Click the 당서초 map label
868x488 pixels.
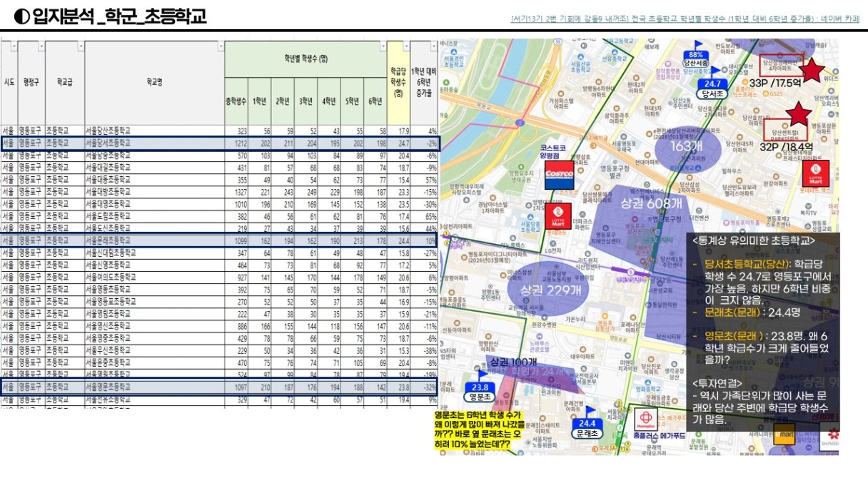click(x=712, y=94)
